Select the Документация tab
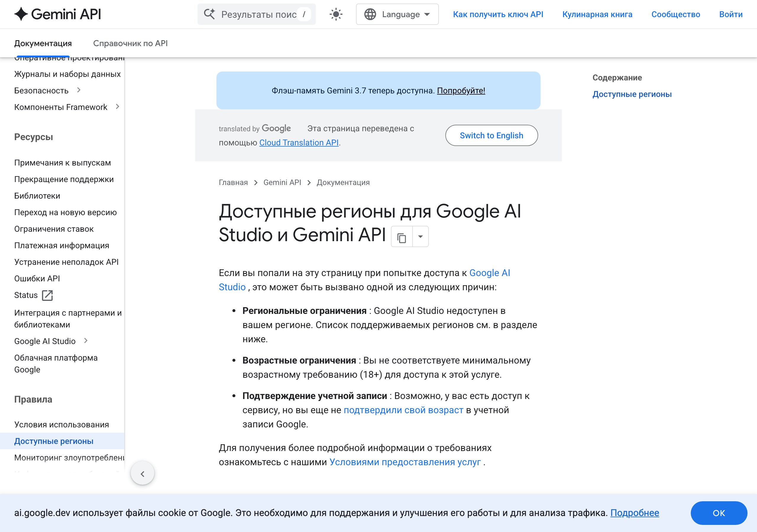 [x=43, y=43]
